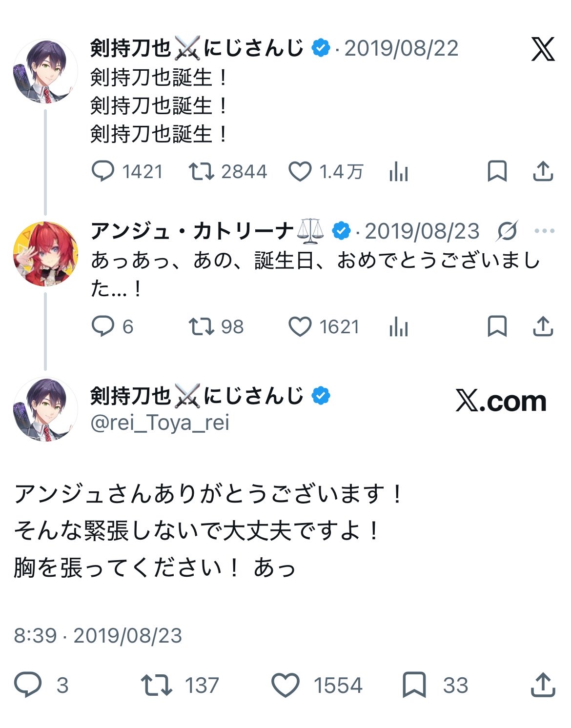Share the アンジュ・カトリーナ tweet
This screenshot has width=571, height=728.
pyautogui.click(x=543, y=326)
